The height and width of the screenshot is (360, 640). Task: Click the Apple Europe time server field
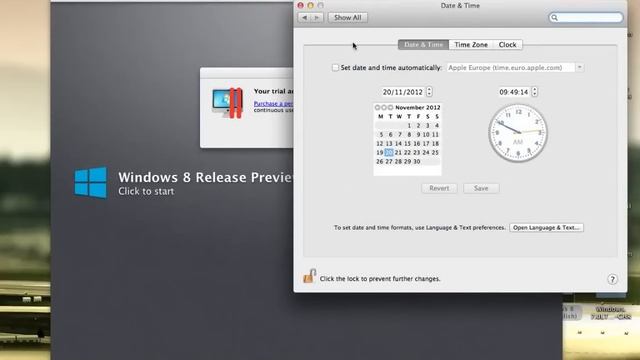click(511, 67)
